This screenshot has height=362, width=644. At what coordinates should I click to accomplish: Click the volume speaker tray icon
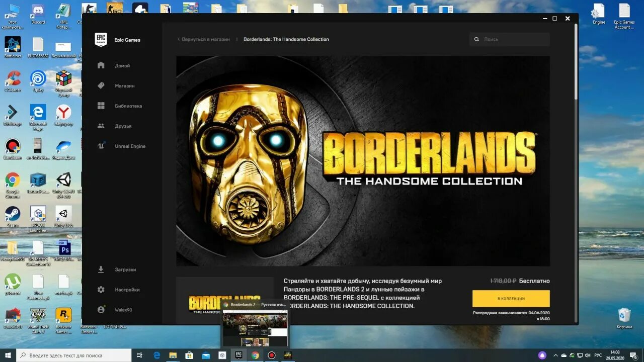(x=587, y=355)
